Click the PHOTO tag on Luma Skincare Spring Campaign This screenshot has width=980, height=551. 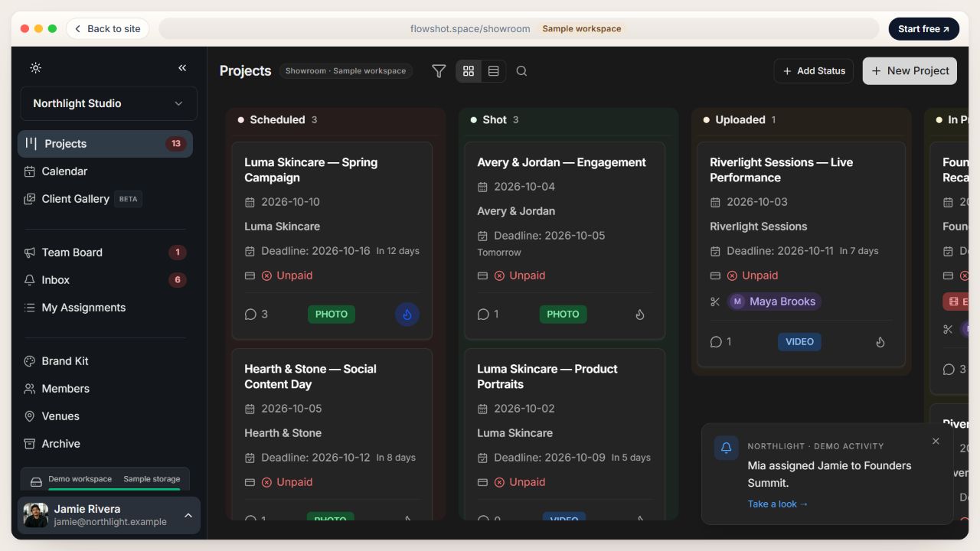click(332, 315)
